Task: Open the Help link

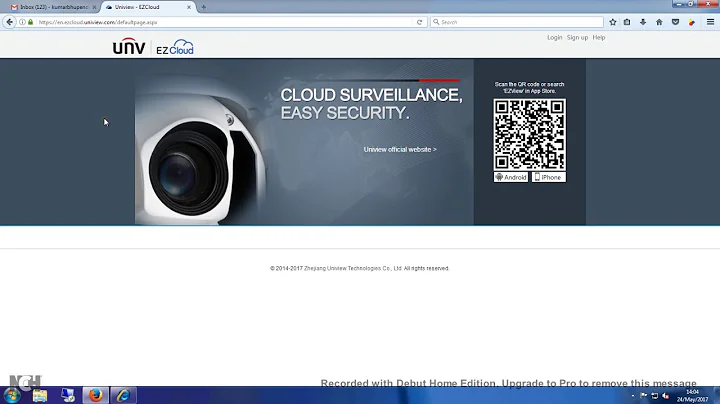Action: point(599,38)
